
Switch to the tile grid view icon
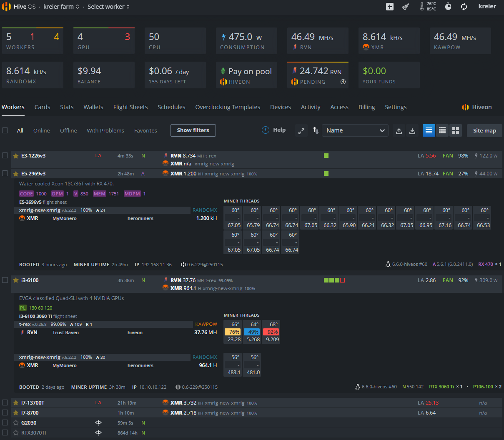click(456, 130)
